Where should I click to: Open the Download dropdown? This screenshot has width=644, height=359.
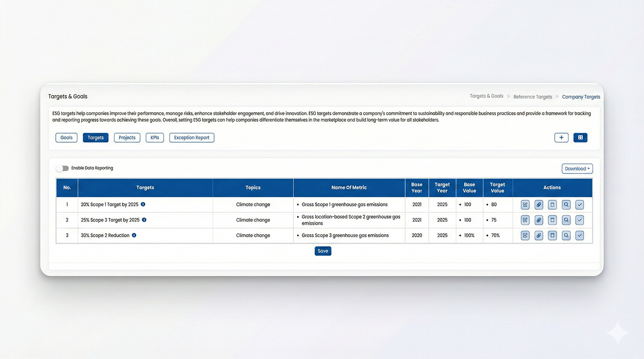[x=577, y=169]
